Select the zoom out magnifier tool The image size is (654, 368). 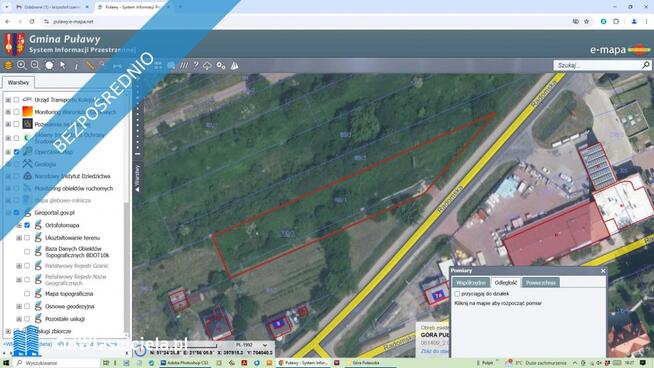(35, 65)
